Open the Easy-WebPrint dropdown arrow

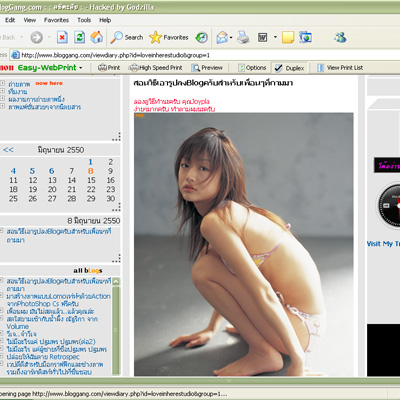pos(81,68)
